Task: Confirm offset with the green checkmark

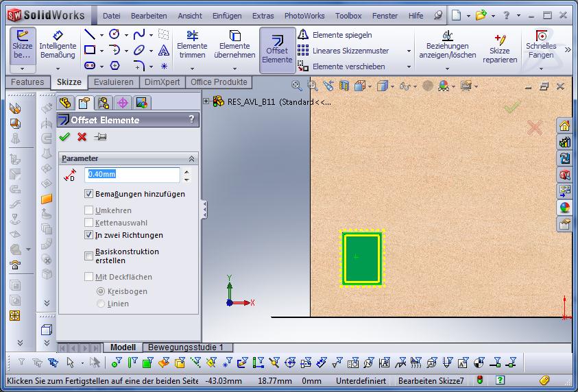Action: click(65, 137)
